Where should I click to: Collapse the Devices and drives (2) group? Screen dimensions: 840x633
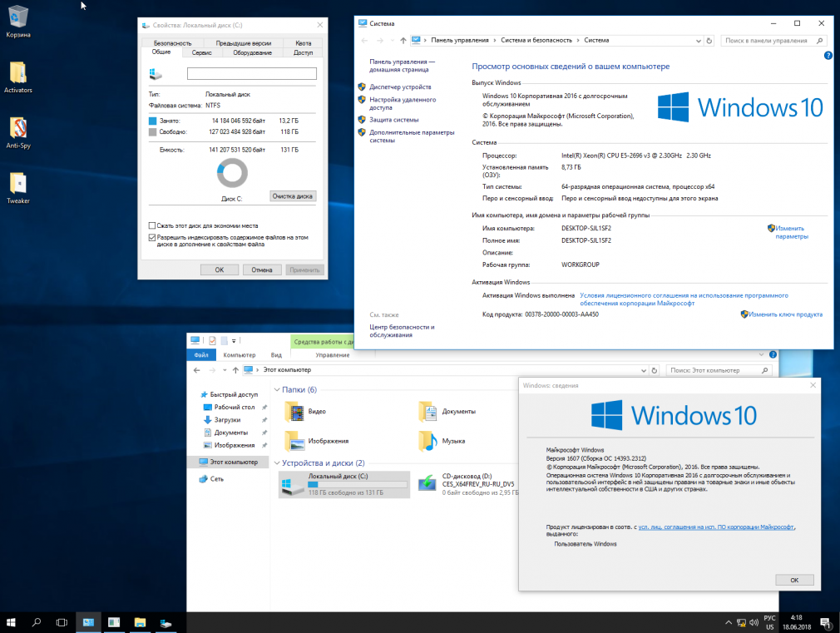click(277, 463)
